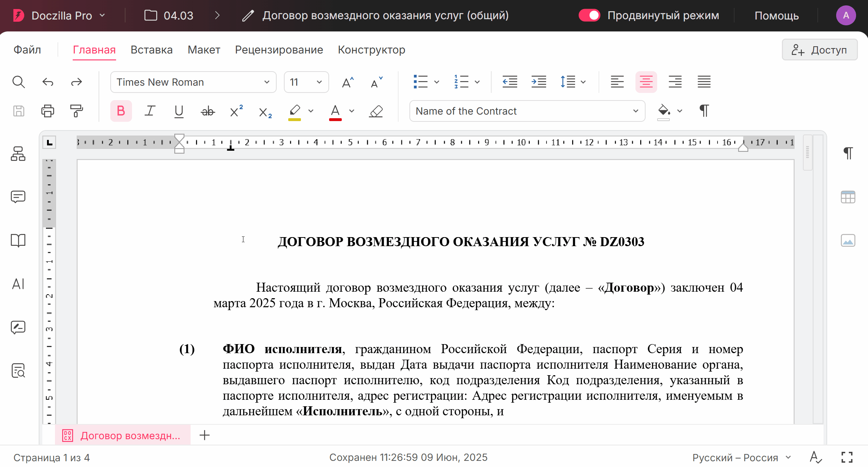Image resolution: width=868 pixels, height=467 pixels.
Task: Decrease paragraph indent
Action: click(x=510, y=82)
